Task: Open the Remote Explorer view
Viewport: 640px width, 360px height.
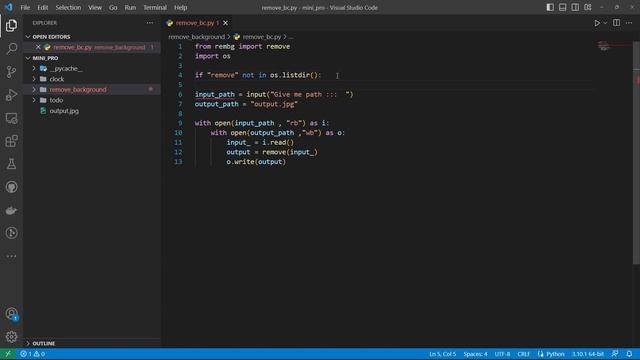Action: point(11,118)
